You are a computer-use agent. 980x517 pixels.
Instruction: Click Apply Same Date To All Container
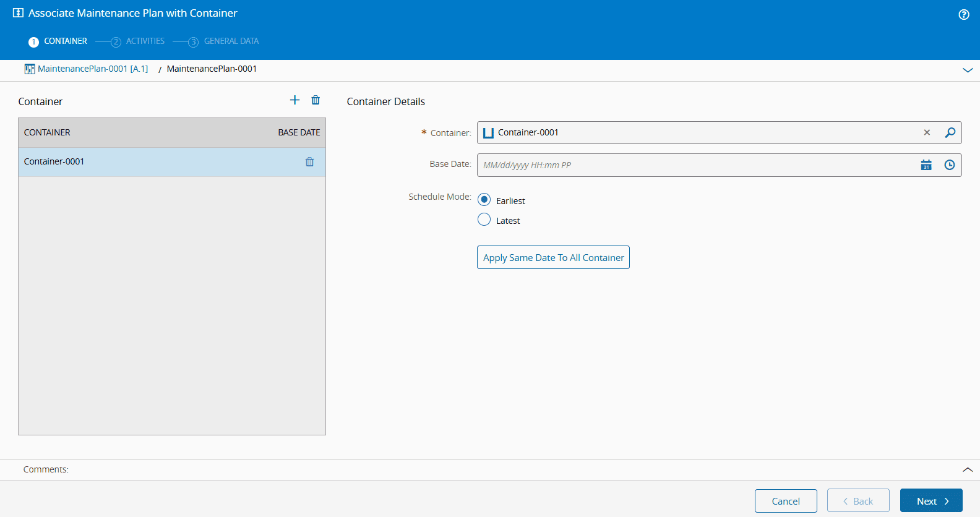[x=553, y=257]
